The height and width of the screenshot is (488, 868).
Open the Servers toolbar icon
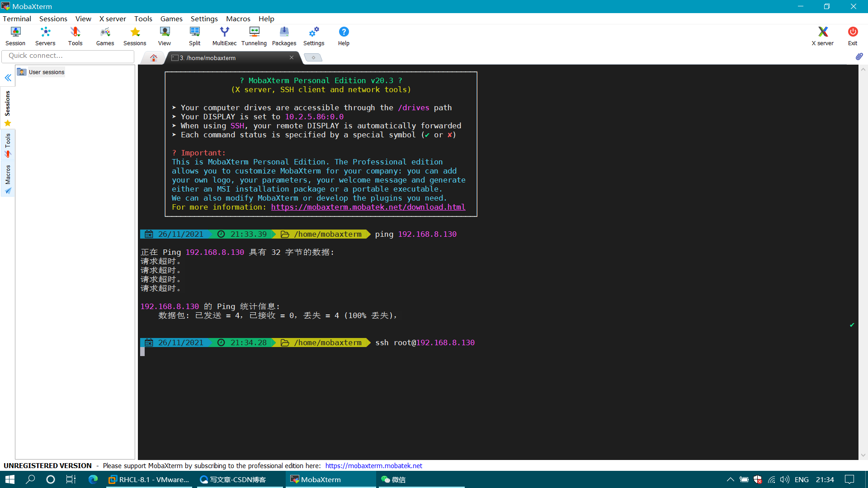click(x=45, y=36)
